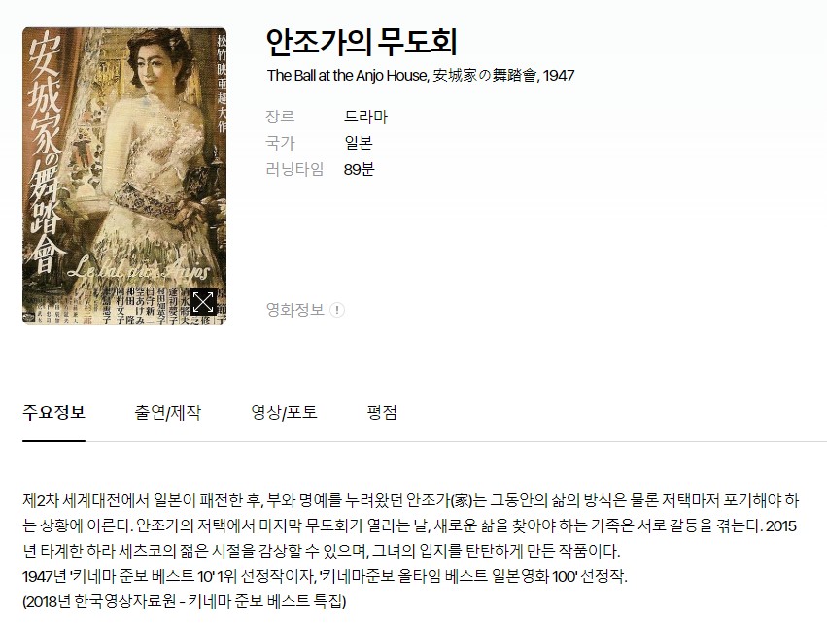The height and width of the screenshot is (644, 827).
Task: Open the 출연/제작 tab
Action: [168, 412]
